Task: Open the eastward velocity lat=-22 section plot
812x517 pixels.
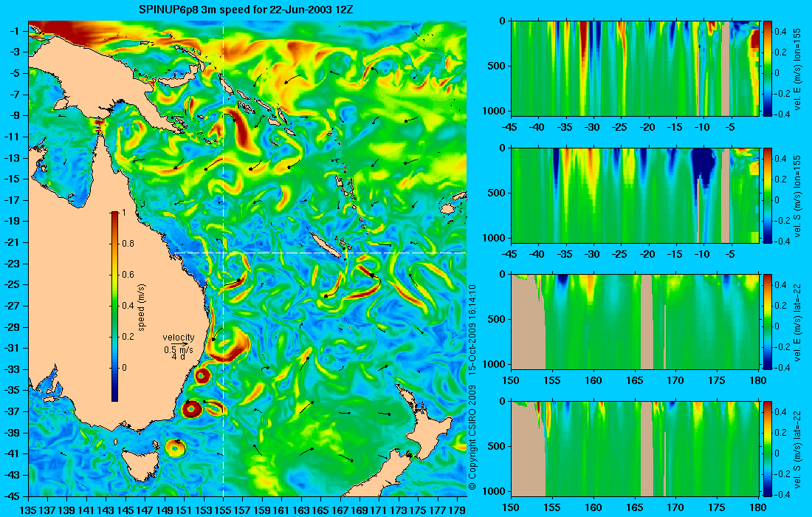Action: [x=636, y=322]
